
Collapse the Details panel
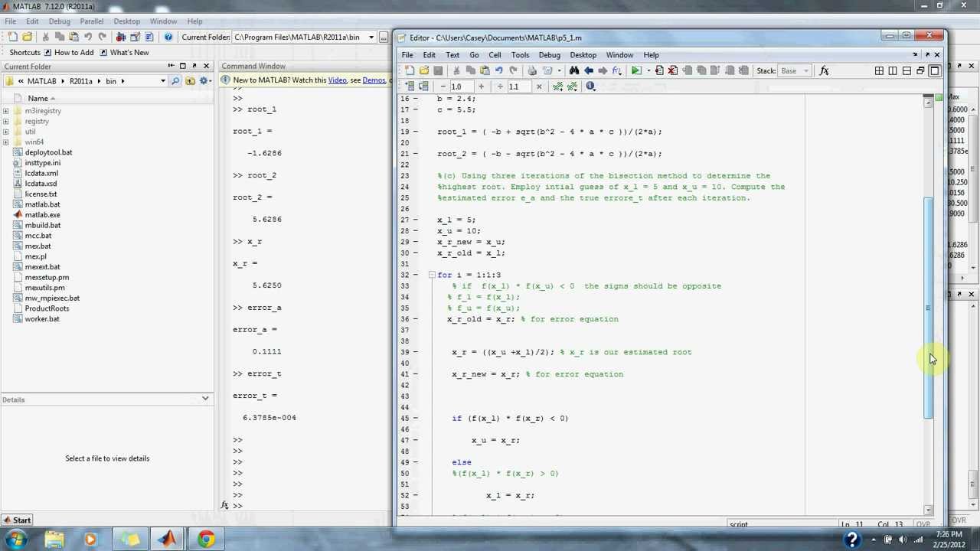tap(205, 399)
